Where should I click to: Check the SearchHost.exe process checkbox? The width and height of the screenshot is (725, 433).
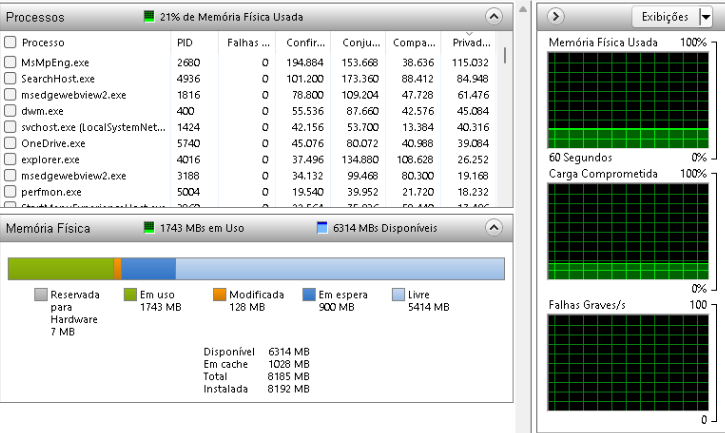click(10, 78)
